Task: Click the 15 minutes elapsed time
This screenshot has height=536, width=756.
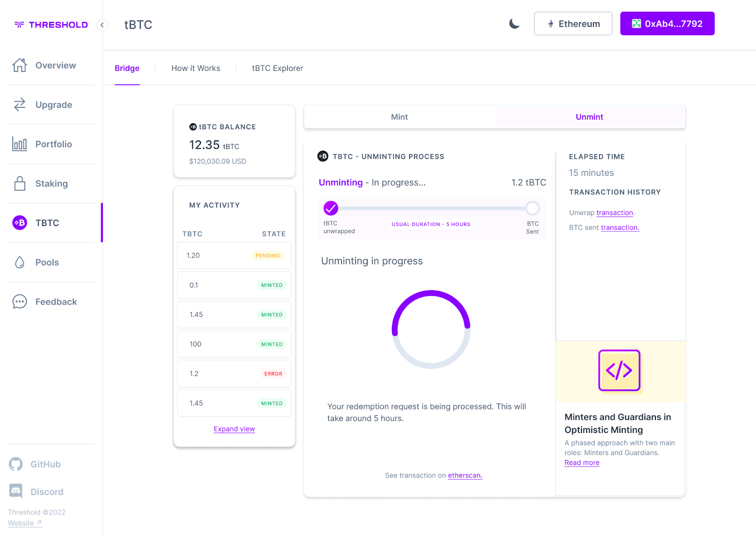Action: pyautogui.click(x=592, y=173)
